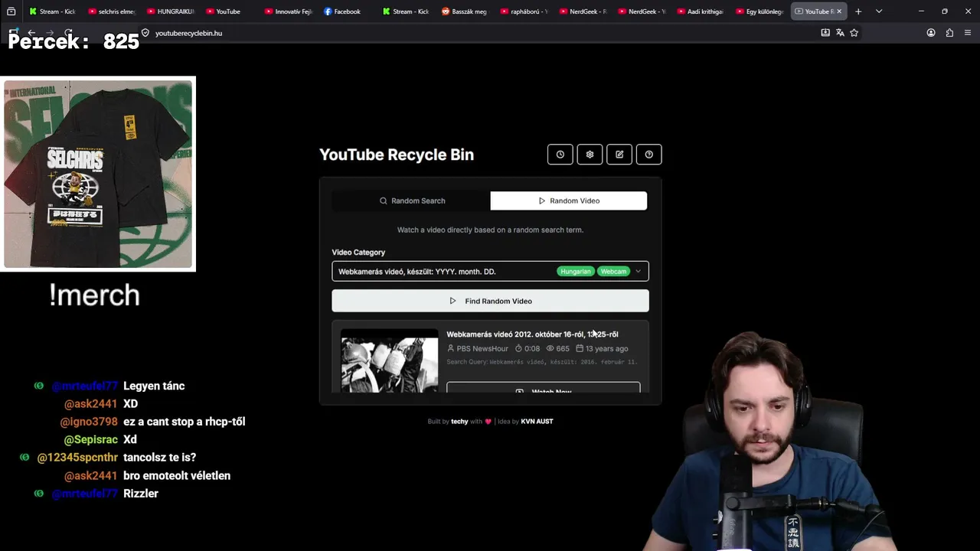Image resolution: width=980 pixels, height=551 pixels.
Task: Click the translate page icon
Action: click(x=840, y=33)
